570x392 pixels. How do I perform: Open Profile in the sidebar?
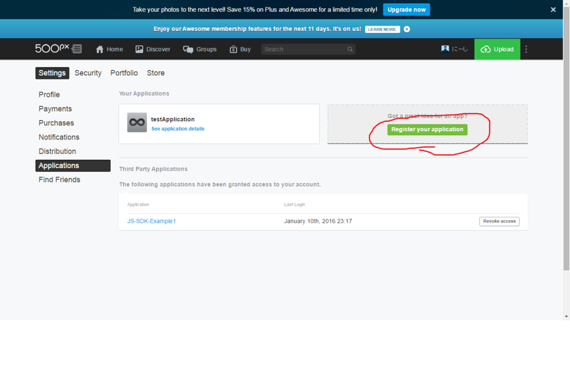click(x=49, y=95)
